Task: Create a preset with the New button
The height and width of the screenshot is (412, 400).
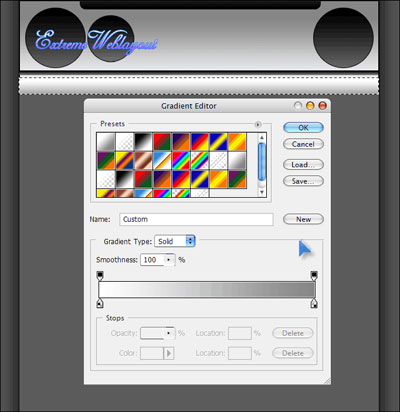Action: coord(303,219)
